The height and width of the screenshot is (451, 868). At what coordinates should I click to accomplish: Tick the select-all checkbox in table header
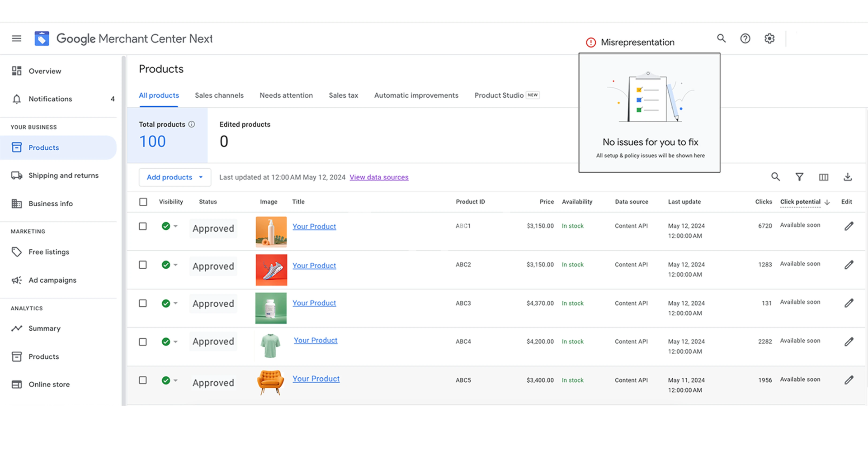[x=143, y=202]
